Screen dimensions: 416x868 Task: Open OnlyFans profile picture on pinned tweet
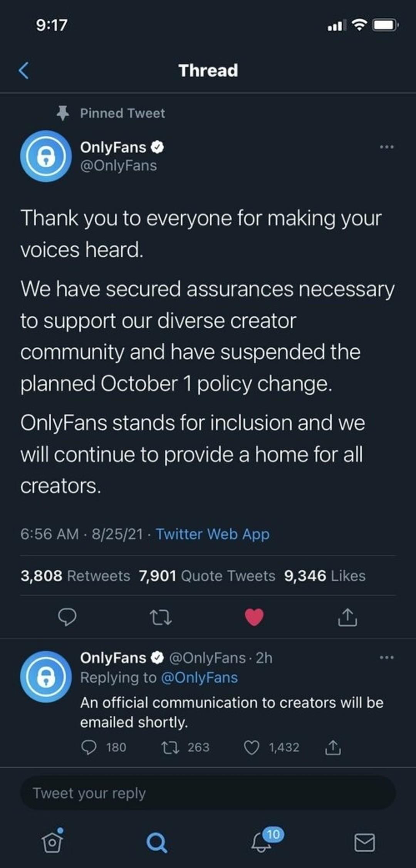[x=46, y=156]
